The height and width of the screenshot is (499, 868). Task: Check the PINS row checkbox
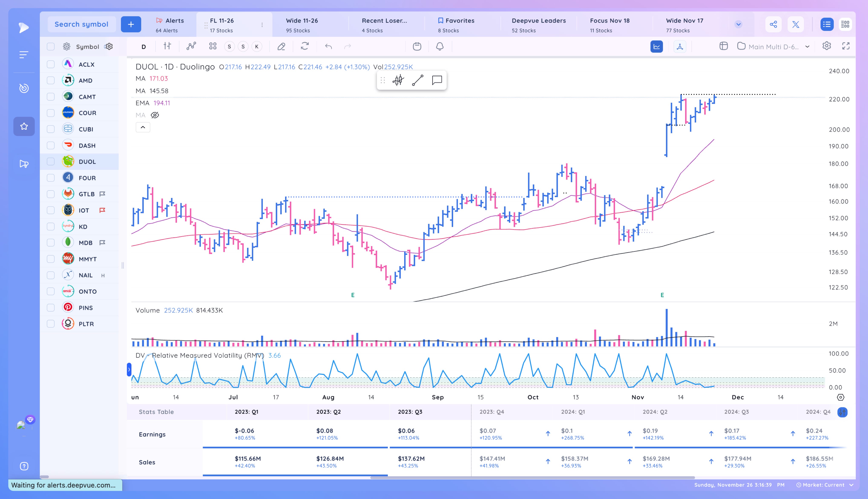coord(51,308)
